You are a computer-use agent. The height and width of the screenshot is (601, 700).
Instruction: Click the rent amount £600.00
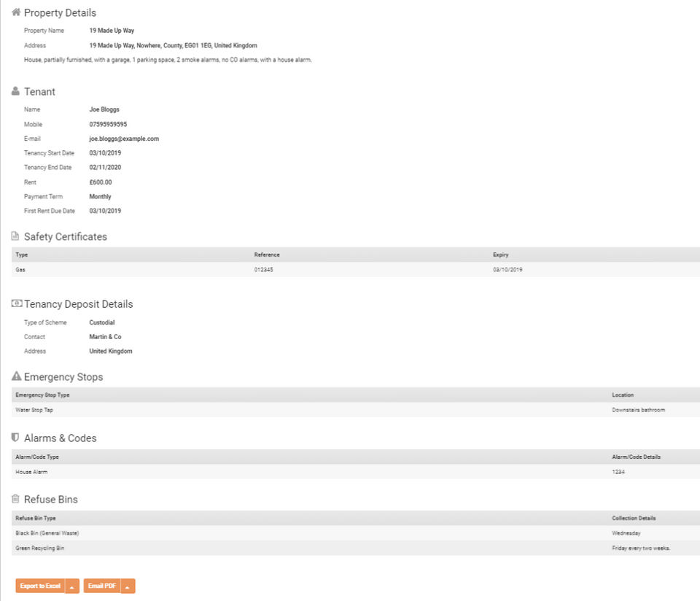click(x=101, y=182)
